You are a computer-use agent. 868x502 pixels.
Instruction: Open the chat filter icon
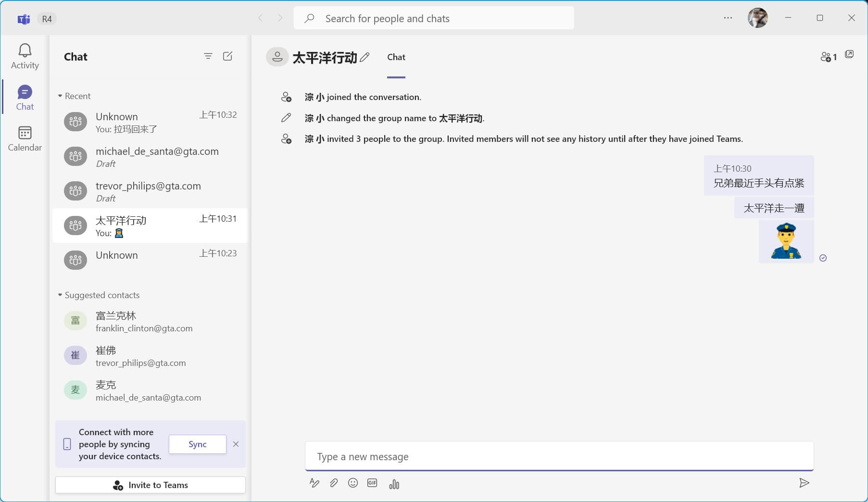tap(208, 56)
